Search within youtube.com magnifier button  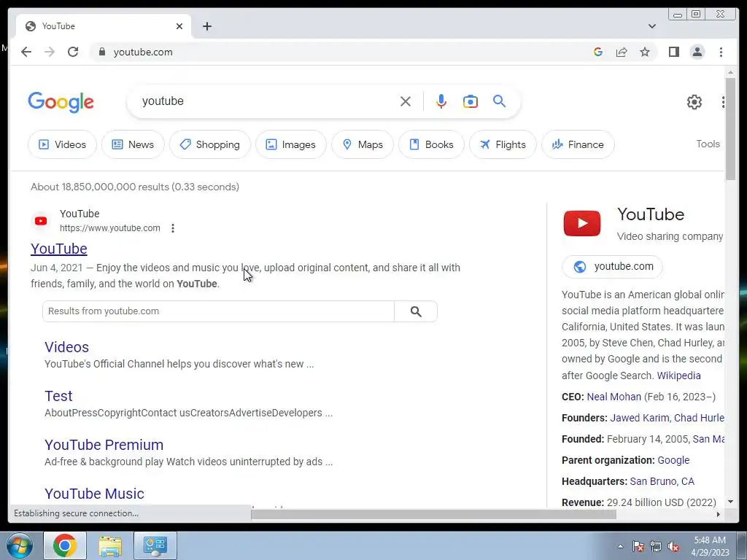416,311
